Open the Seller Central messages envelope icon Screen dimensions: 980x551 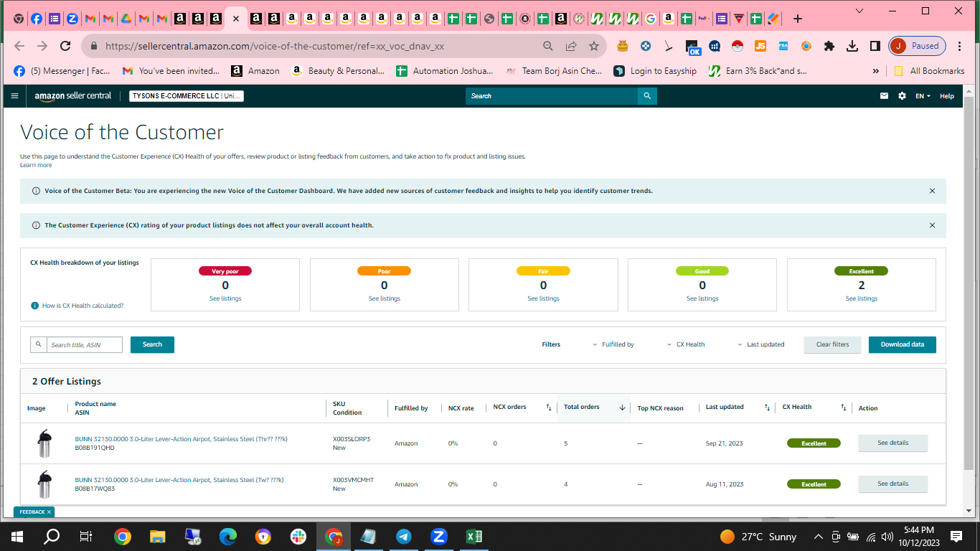tap(884, 95)
